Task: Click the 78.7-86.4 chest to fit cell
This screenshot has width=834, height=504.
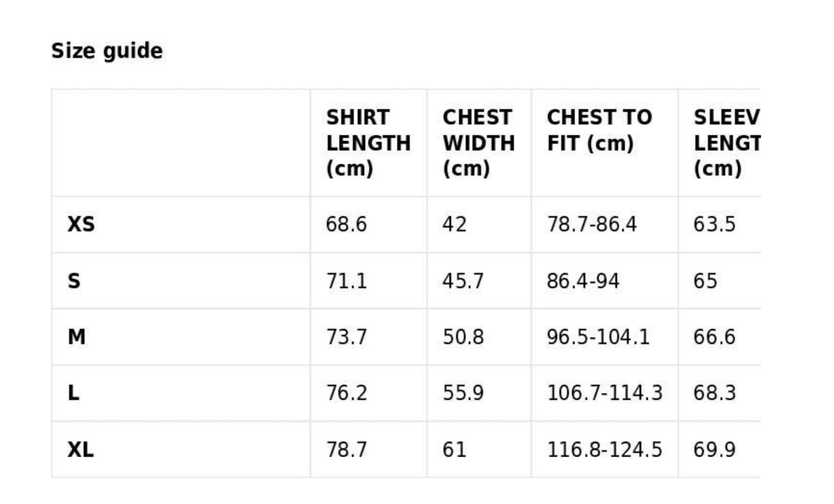Action: 592,224
